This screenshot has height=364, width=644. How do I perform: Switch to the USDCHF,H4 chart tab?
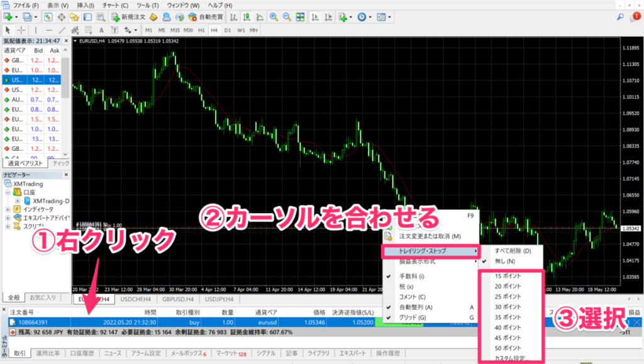click(x=136, y=299)
